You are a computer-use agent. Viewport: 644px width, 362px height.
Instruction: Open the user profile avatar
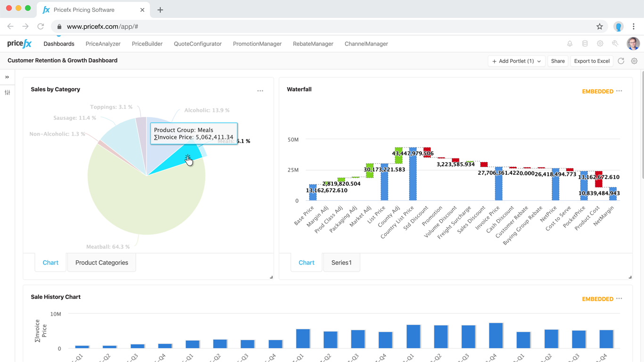[x=633, y=43]
